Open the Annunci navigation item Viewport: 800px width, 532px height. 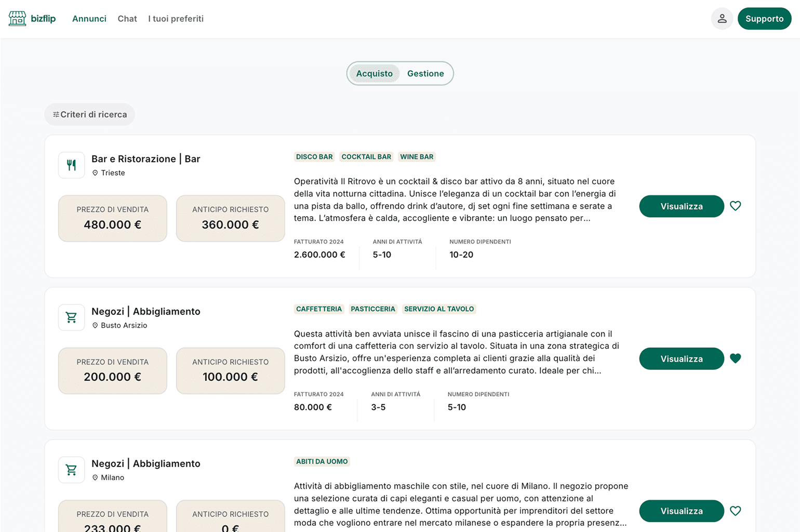point(89,19)
